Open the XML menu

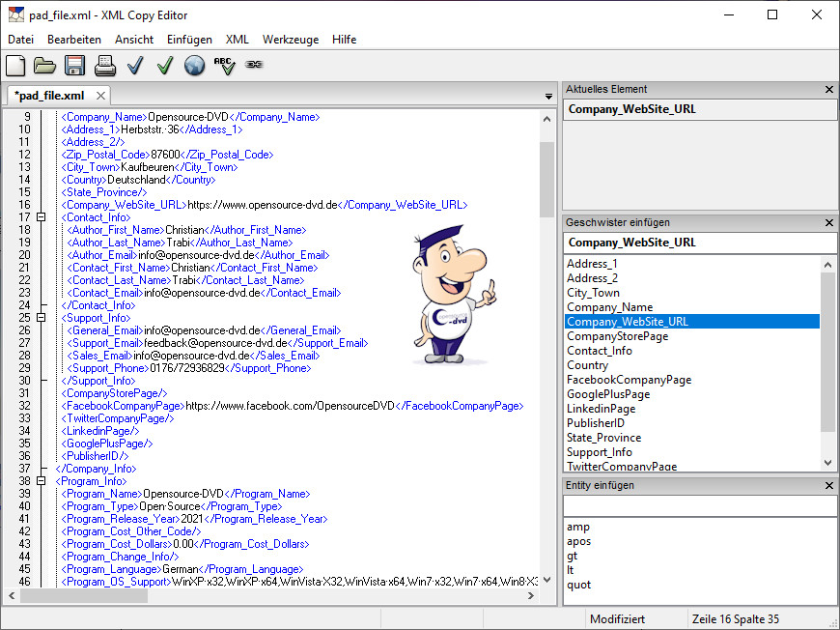(x=237, y=40)
